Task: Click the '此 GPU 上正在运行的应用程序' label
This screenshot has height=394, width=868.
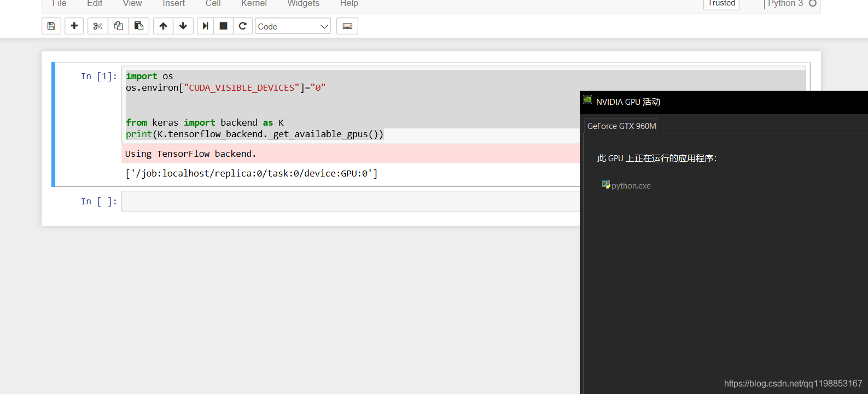Action: 657,158
